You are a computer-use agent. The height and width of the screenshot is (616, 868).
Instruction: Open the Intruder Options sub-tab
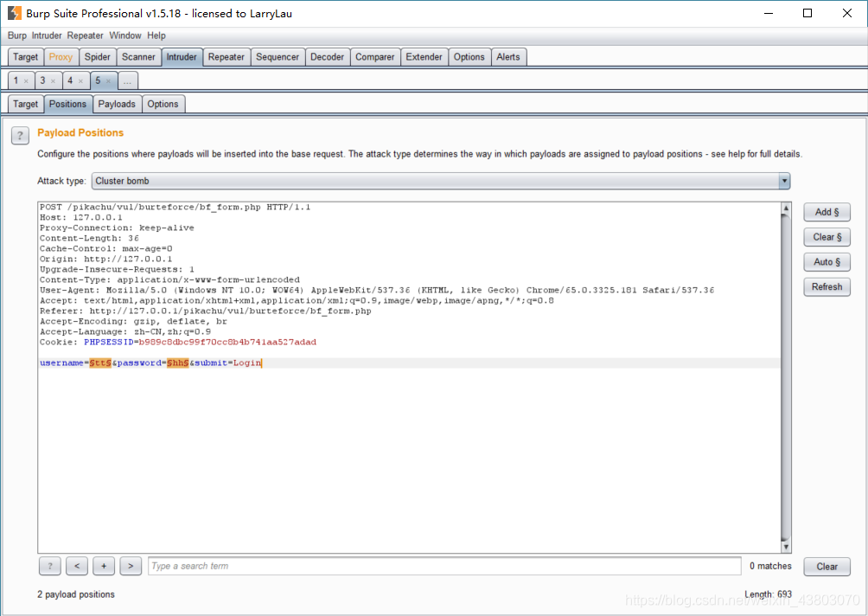coord(163,104)
